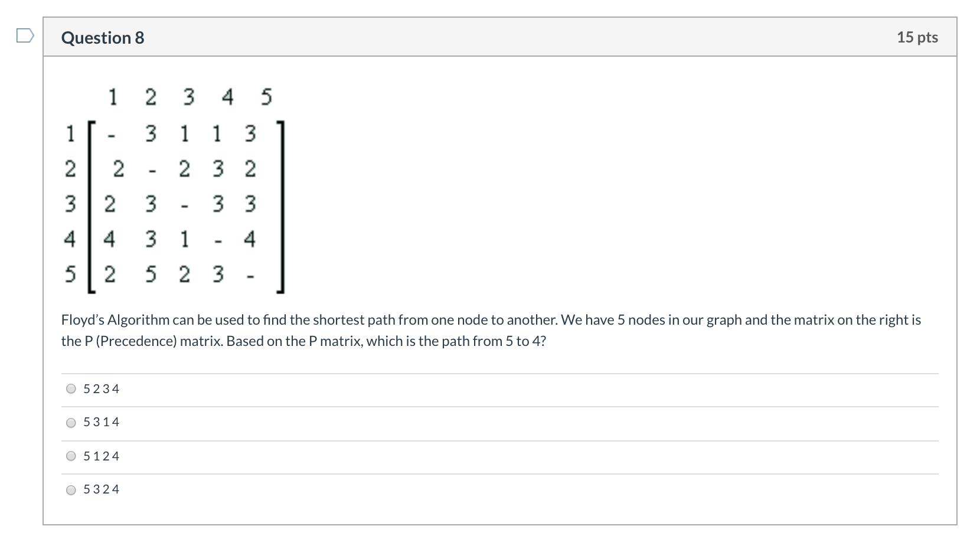This screenshot has width=980, height=549.
Task: Click the 15 pts label
Action: pos(917,37)
